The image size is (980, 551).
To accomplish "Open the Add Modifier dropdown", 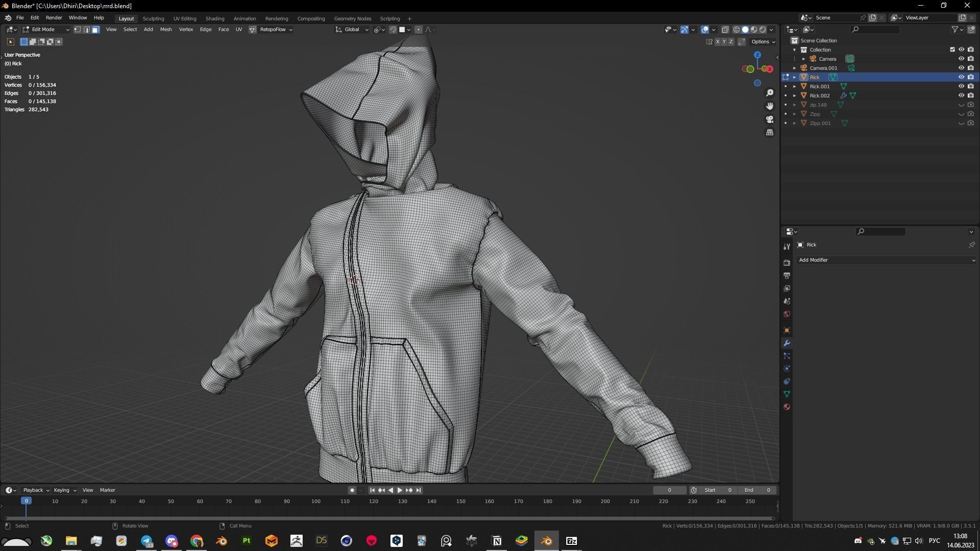I will pyautogui.click(x=887, y=260).
